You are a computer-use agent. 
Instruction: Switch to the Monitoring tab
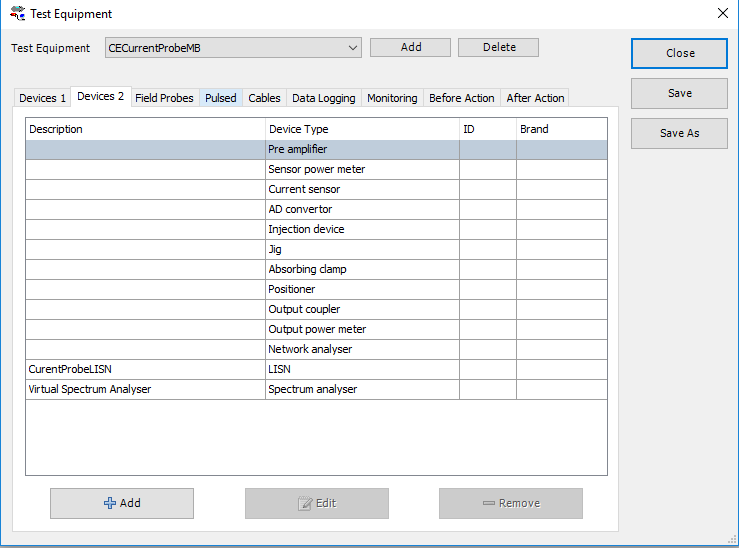(392, 98)
